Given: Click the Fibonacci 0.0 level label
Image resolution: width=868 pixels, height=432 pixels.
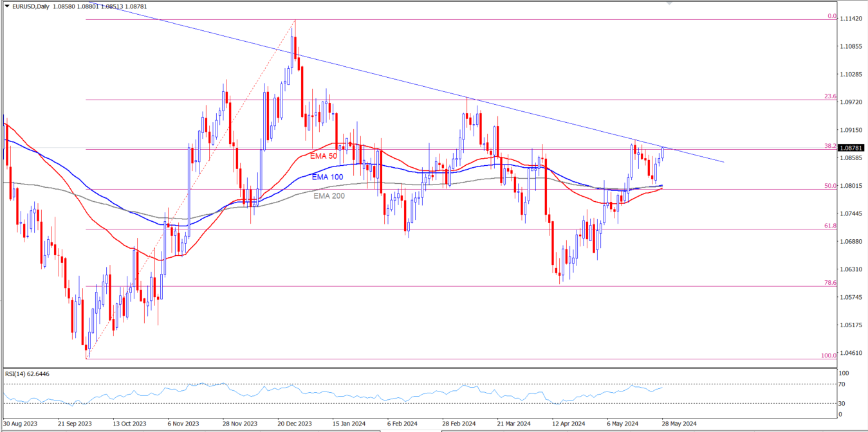Looking at the screenshot, I should pyautogui.click(x=831, y=16).
